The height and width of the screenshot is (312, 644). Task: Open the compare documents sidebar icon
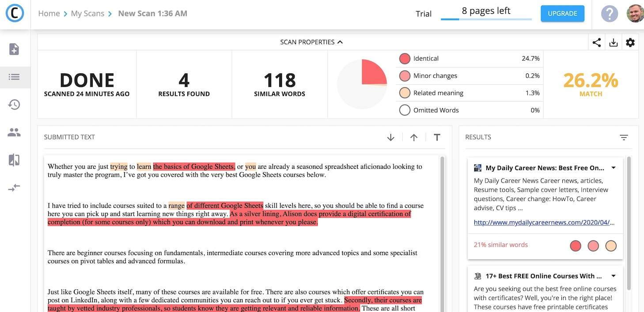[x=14, y=160]
